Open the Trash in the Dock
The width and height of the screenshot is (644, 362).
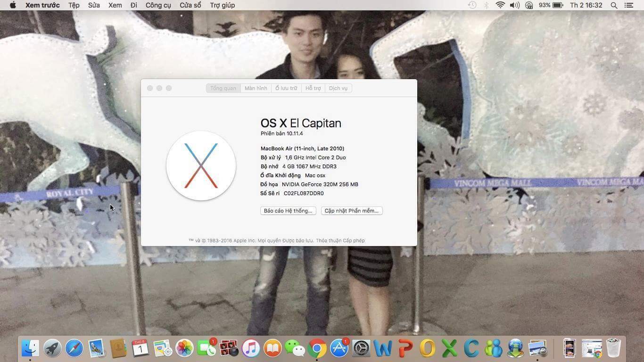[613, 348]
